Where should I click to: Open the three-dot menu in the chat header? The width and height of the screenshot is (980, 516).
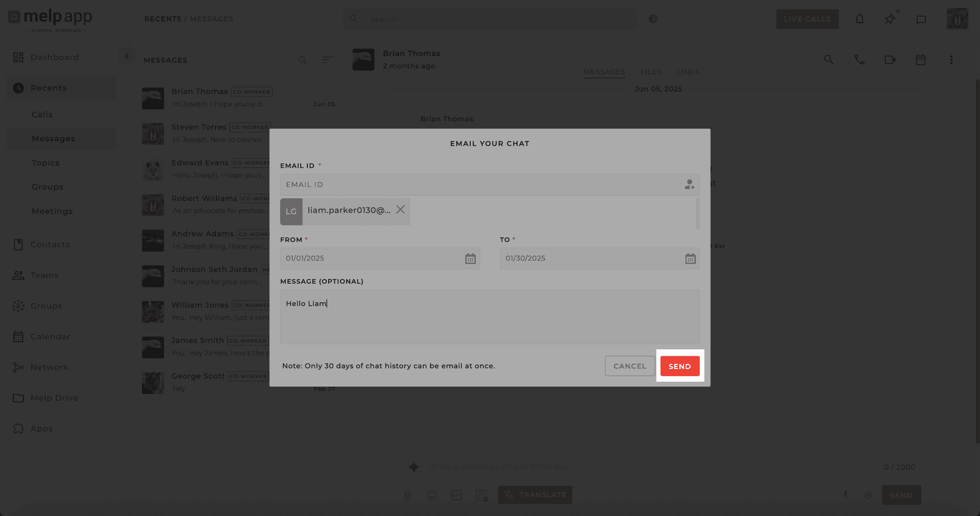pyautogui.click(x=951, y=60)
